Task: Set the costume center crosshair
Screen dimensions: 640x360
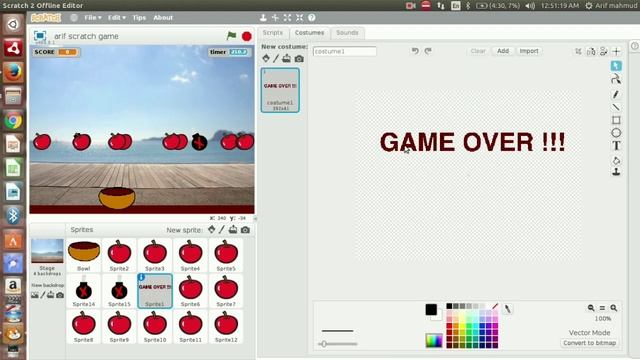Action: (x=616, y=51)
